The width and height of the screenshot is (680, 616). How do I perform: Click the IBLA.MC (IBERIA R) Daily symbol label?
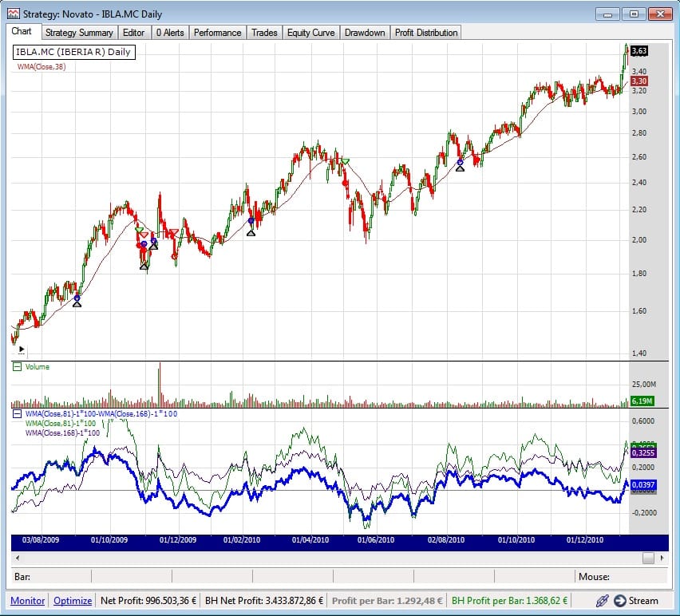pyautogui.click(x=73, y=52)
